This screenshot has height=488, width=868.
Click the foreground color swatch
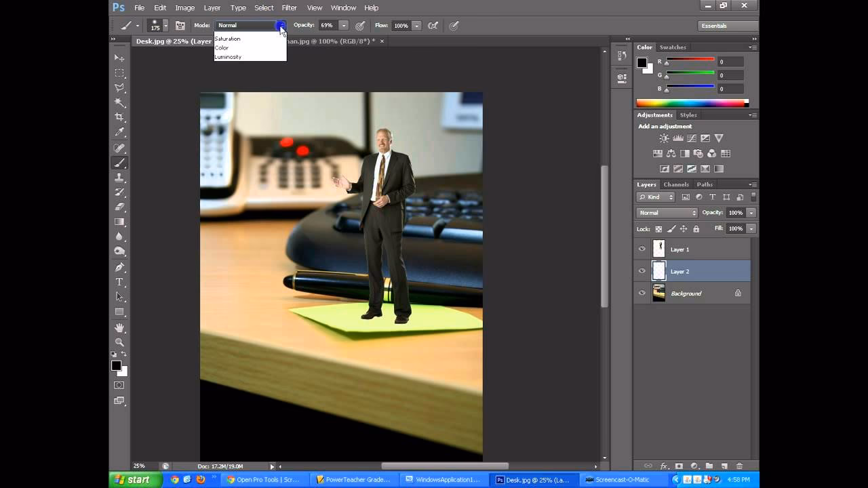click(115, 366)
